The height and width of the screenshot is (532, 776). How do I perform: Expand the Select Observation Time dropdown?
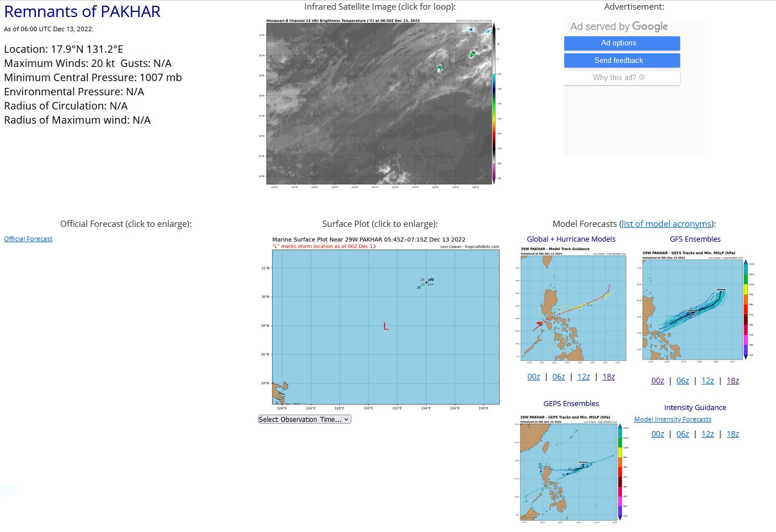304,420
